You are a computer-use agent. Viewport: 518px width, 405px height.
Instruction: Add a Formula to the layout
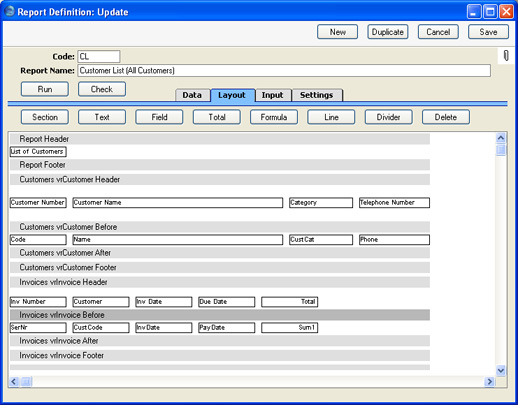[274, 117]
